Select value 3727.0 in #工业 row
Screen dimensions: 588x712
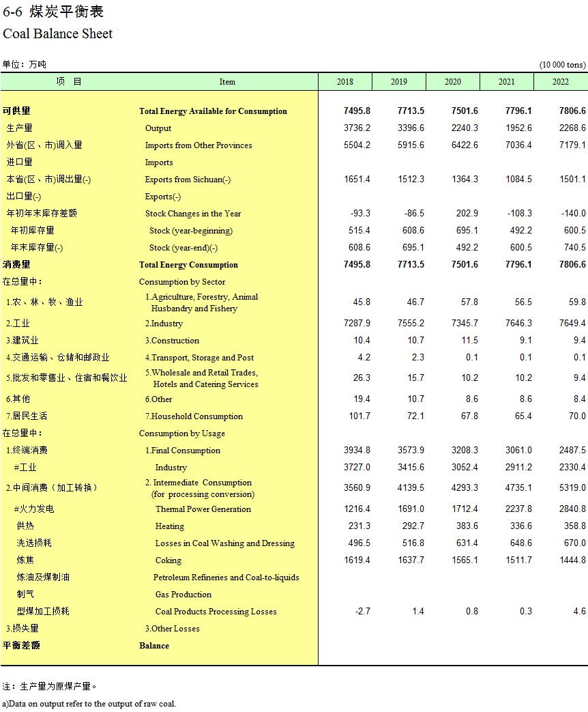[x=357, y=467]
